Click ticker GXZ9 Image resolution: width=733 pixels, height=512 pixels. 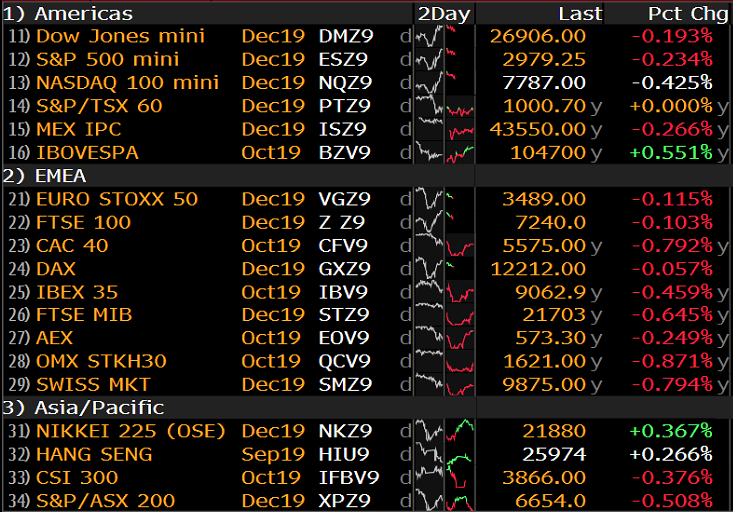(345, 269)
